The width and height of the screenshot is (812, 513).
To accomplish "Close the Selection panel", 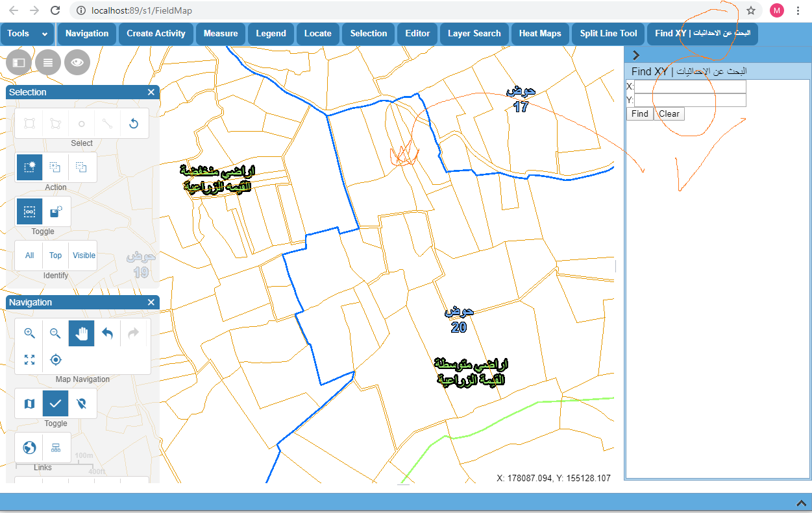I will pos(151,92).
